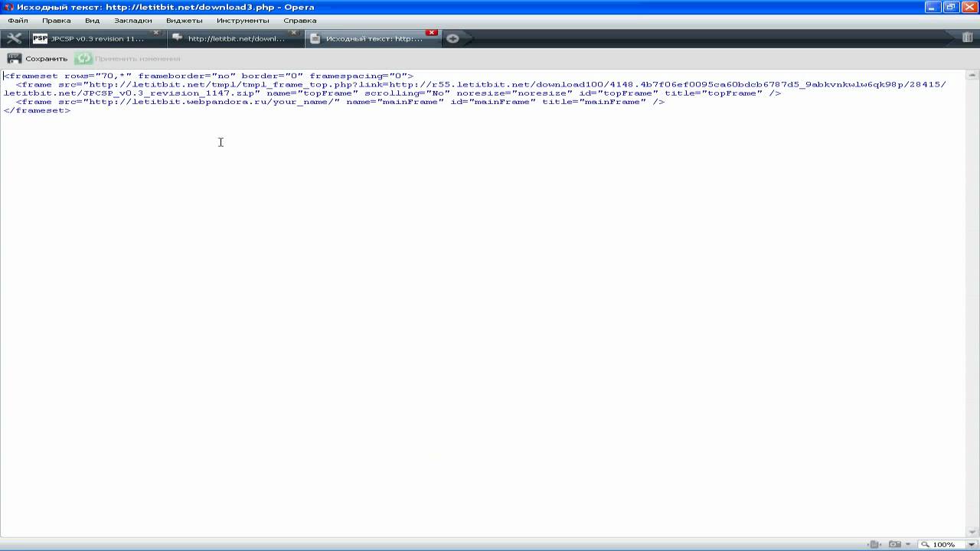This screenshot has height=551, width=980.
Task: Close the Исходный текст tab
Action: pos(432,33)
